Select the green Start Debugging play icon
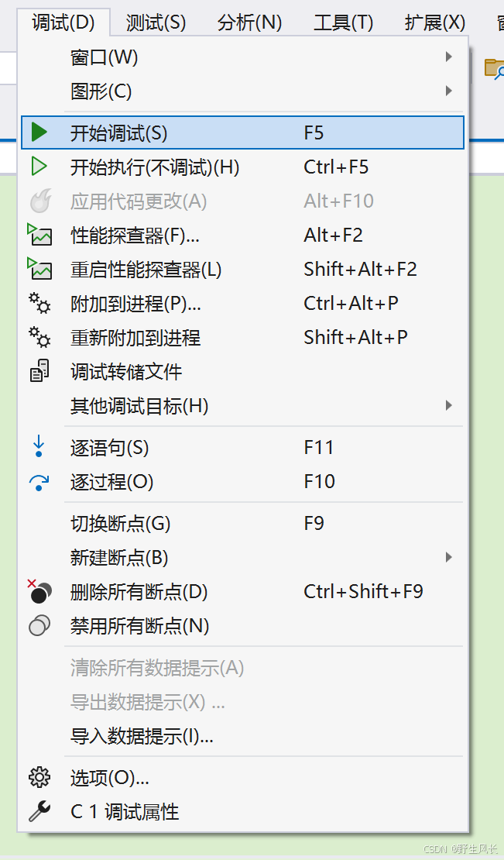The height and width of the screenshot is (860, 504). (x=39, y=132)
